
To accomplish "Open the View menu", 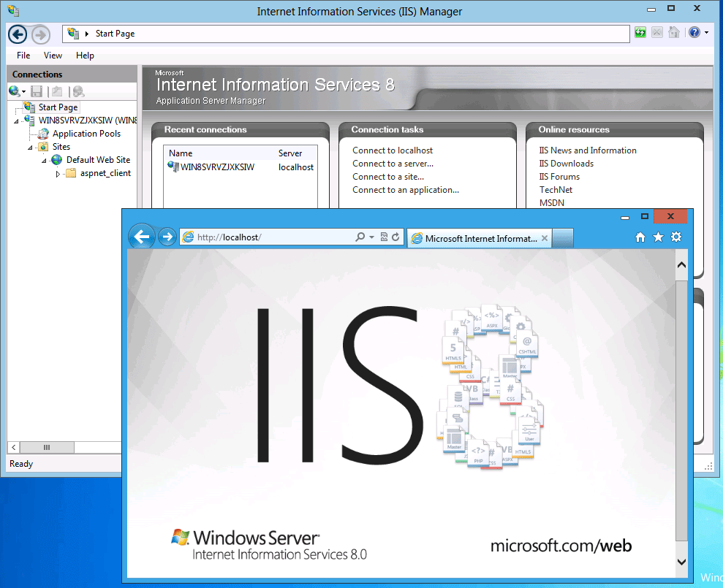I will pos(52,55).
